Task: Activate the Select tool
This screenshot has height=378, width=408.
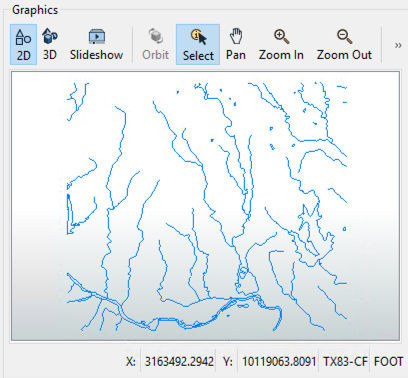Action: coord(198,45)
